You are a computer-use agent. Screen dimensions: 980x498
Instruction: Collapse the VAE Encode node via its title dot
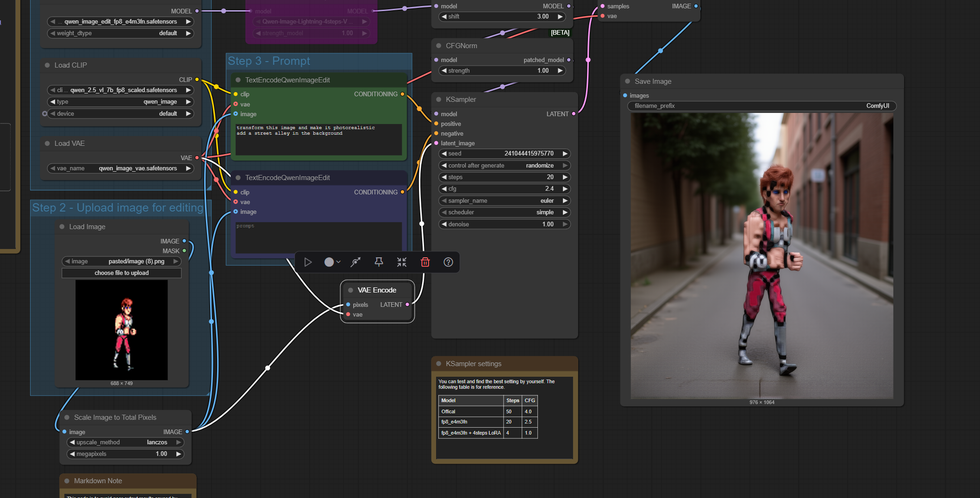pyautogui.click(x=351, y=290)
